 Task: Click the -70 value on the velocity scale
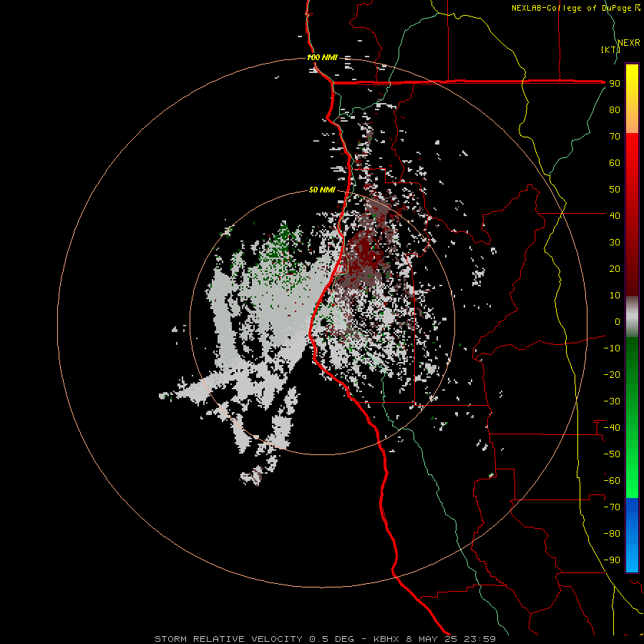pos(612,507)
